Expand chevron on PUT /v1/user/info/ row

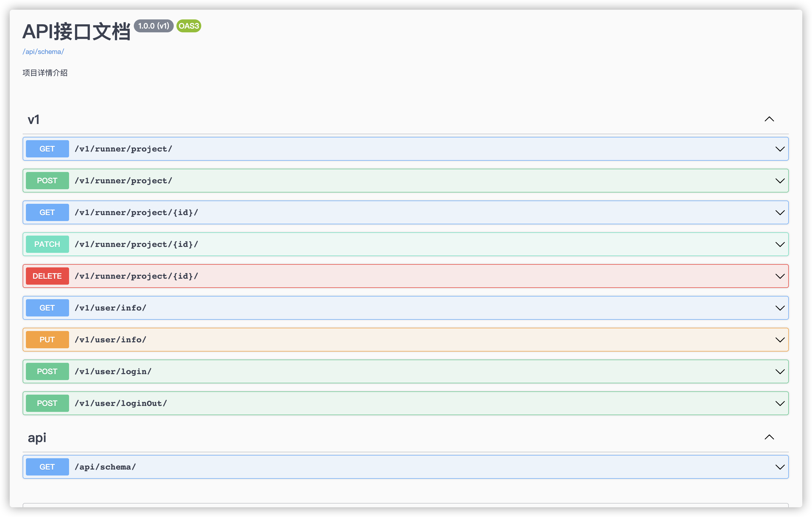[x=780, y=340]
